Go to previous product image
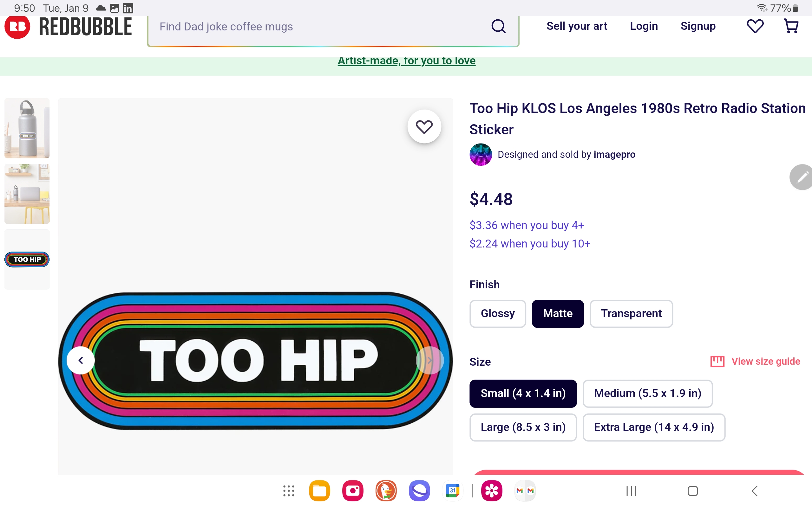This screenshot has width=812, height=507. click(x=81, y=361)
